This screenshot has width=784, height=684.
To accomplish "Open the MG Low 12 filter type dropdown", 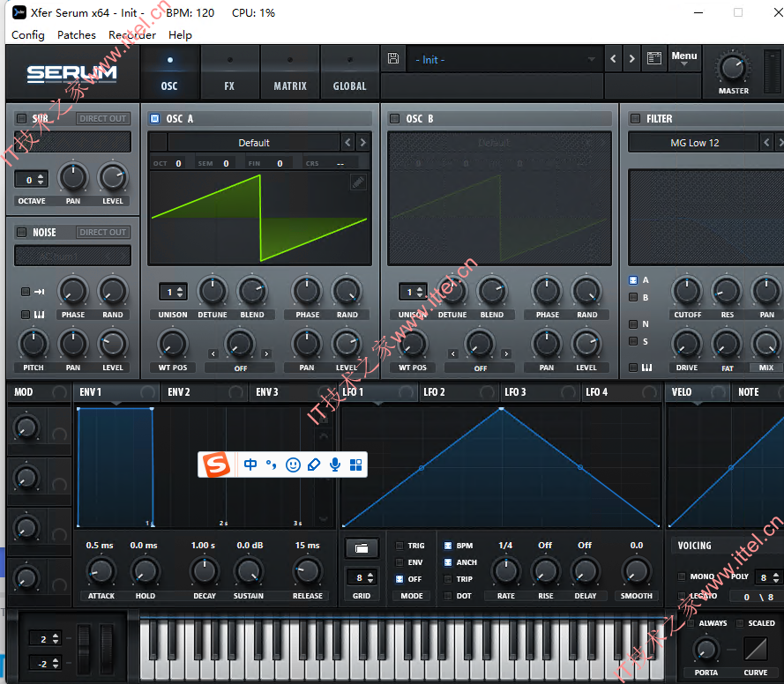I will 695,143.
